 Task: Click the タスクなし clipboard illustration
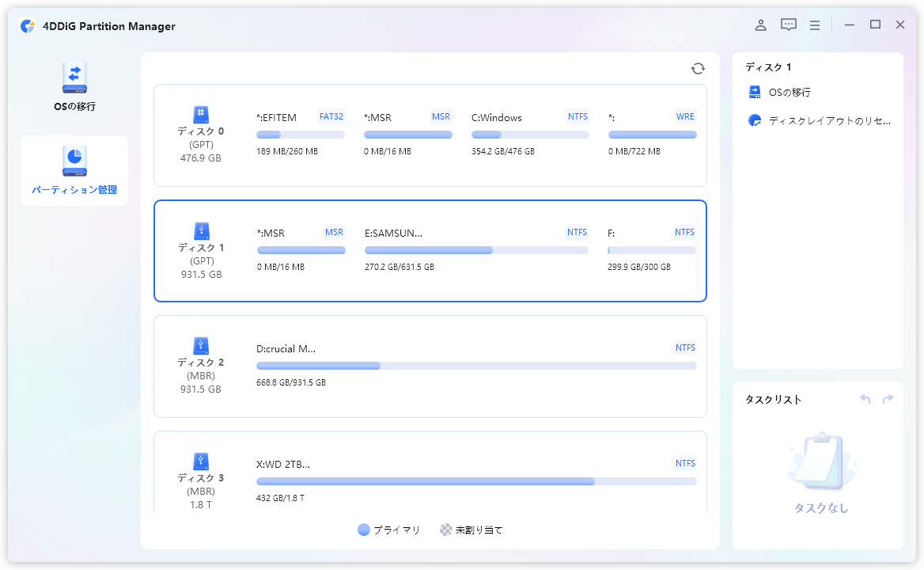click(821, 462)
